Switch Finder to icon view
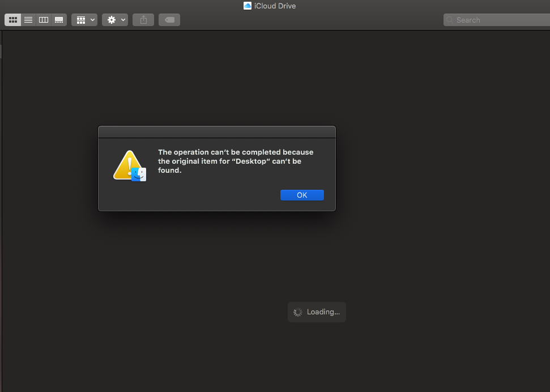The image size is (550, 392). pyautogui.click(x=13, y=20)
